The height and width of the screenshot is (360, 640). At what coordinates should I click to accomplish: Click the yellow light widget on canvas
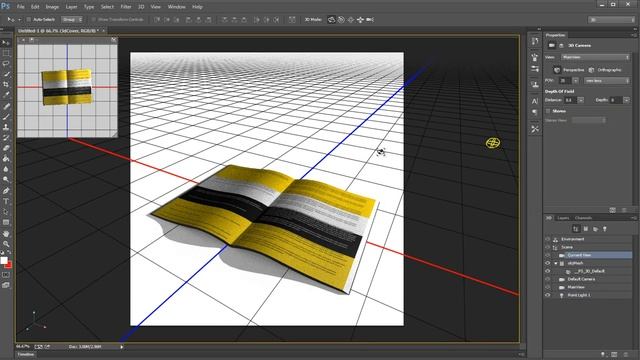tap(493, 143)
